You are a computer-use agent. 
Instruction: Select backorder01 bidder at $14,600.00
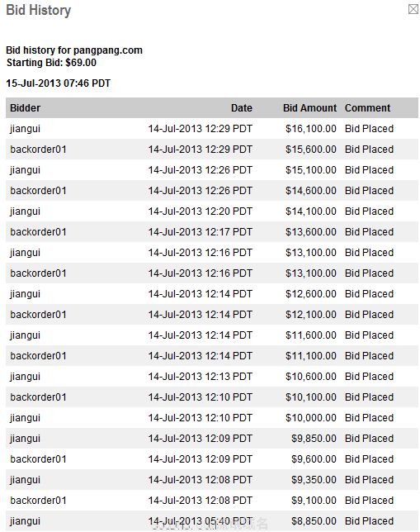[x=38, y=191]
